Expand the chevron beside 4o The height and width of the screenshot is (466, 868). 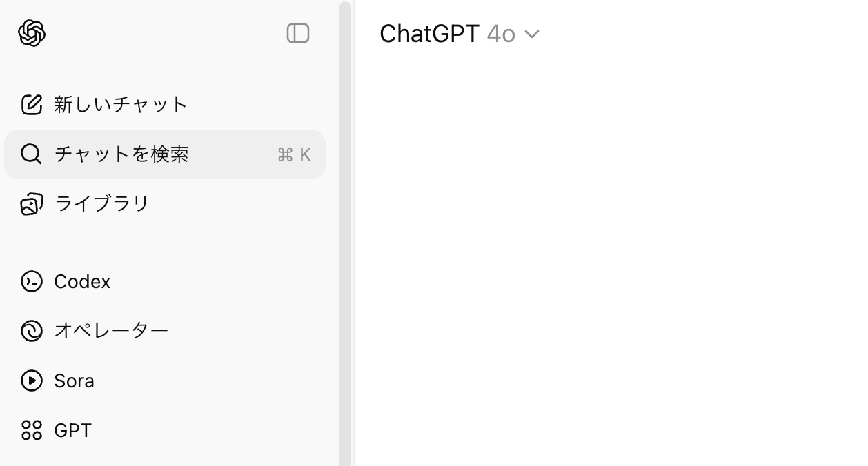(x=531, y=34)
